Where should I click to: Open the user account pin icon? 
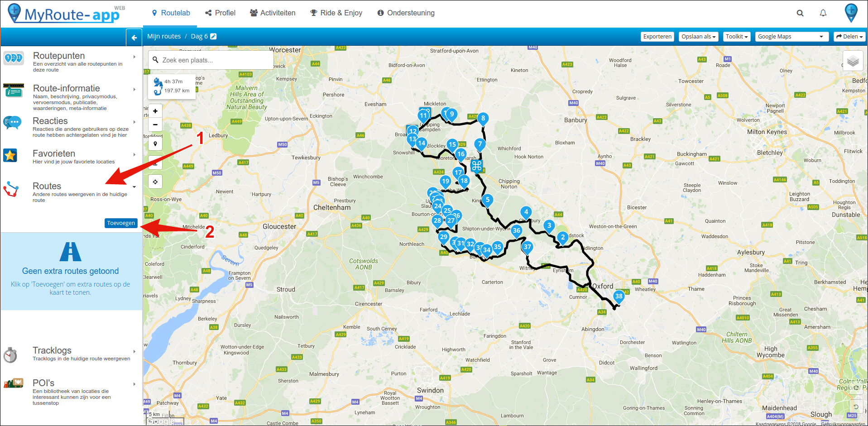[851, 13]
